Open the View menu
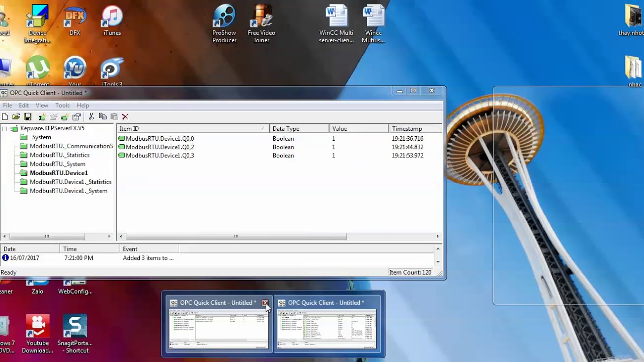The height and width of the screenshot is (362, 644). pos(42,106)
